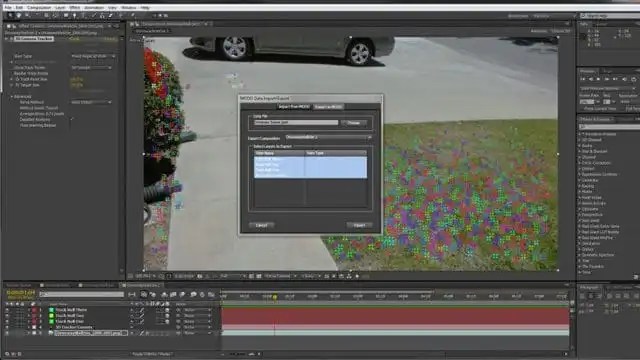Toggle Detailed Analysis checkbox
The height and width of the screenshot is (360, 640).
[x=72, y=120]
